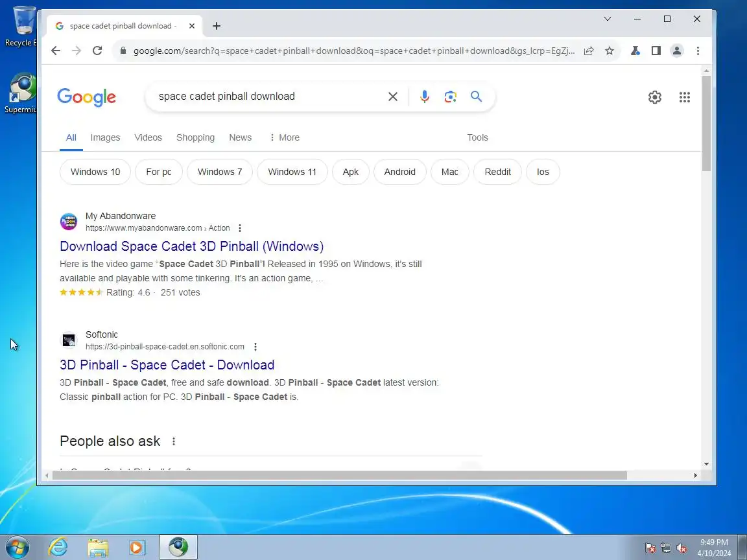Viewport: 747px width, 560px height.
Task: Click the taskbar clock showing 9:49 PM
Action: 714,548
